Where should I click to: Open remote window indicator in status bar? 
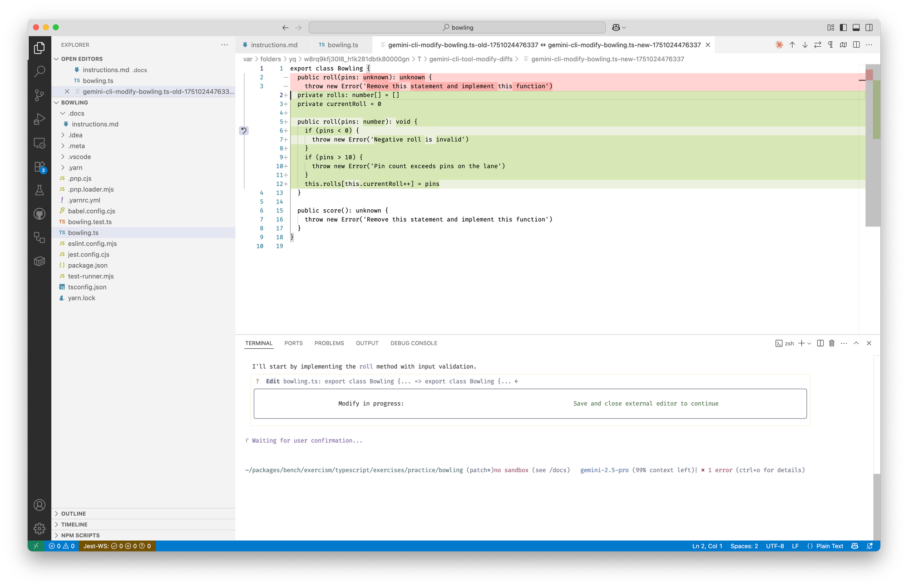[36, 546]
